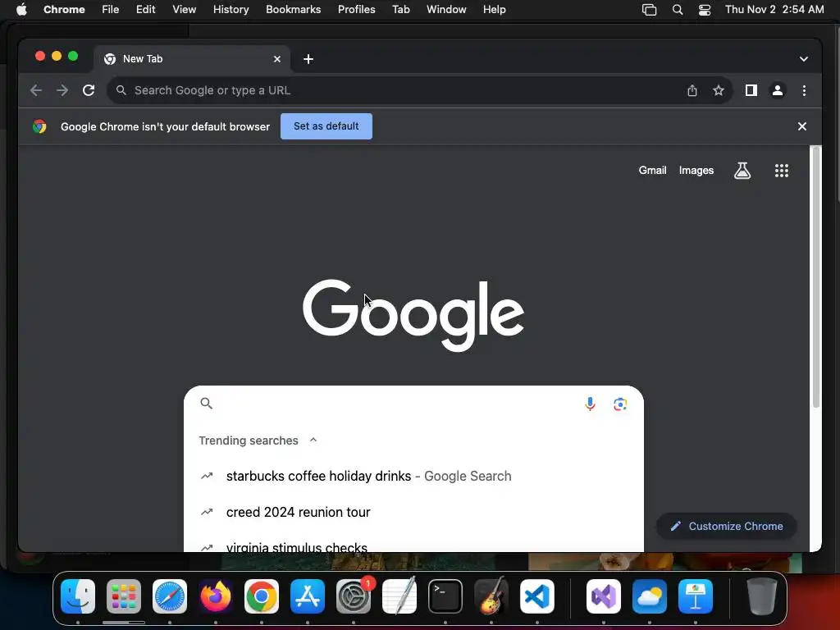Select creed 2024 reunion tour suggestion
The height and width of the screenshot is (630, 840).
(413, 512)
